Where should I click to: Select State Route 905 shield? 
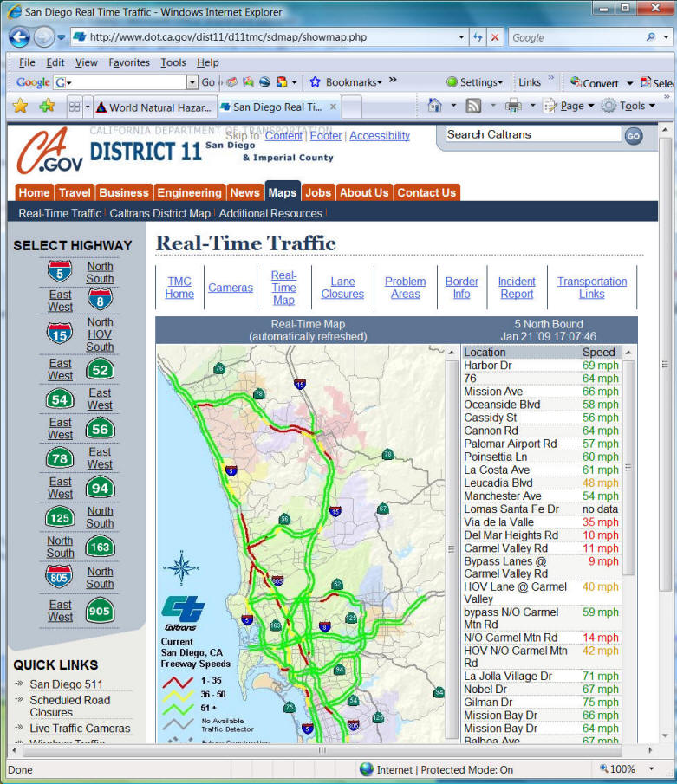(x=100, y=611)
